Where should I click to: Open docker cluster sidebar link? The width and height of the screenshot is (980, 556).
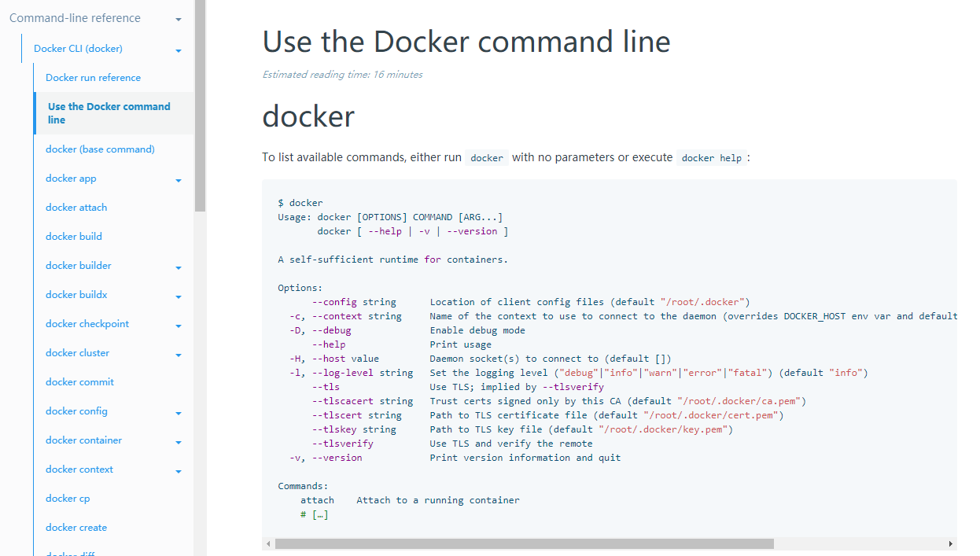point(78,353)
